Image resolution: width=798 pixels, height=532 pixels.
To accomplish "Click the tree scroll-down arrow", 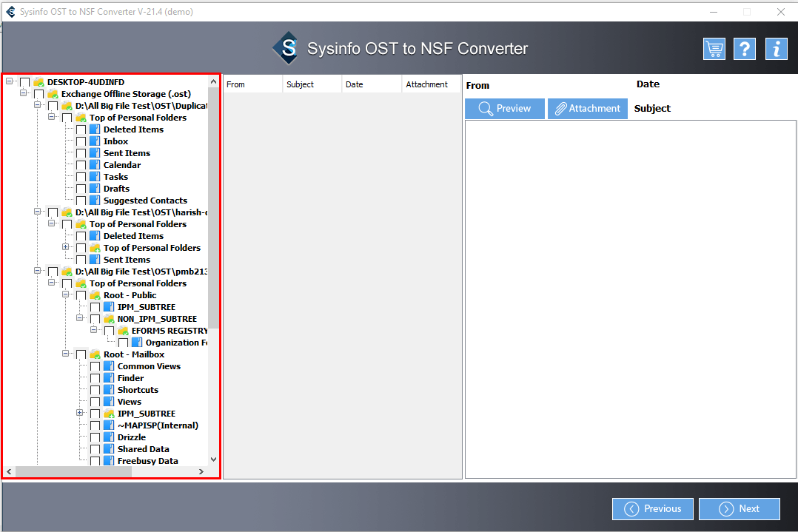I will (214, 459).
